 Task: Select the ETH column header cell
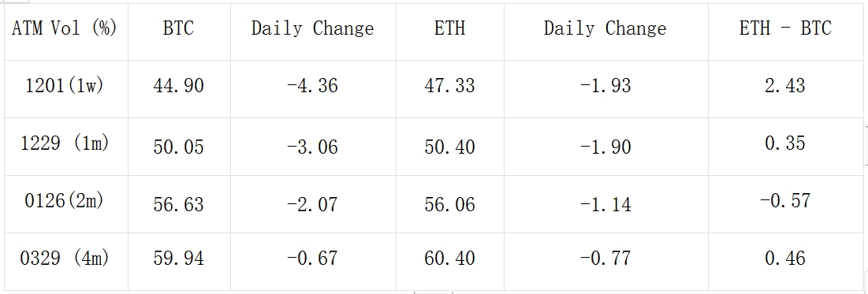tap(450, 32)
